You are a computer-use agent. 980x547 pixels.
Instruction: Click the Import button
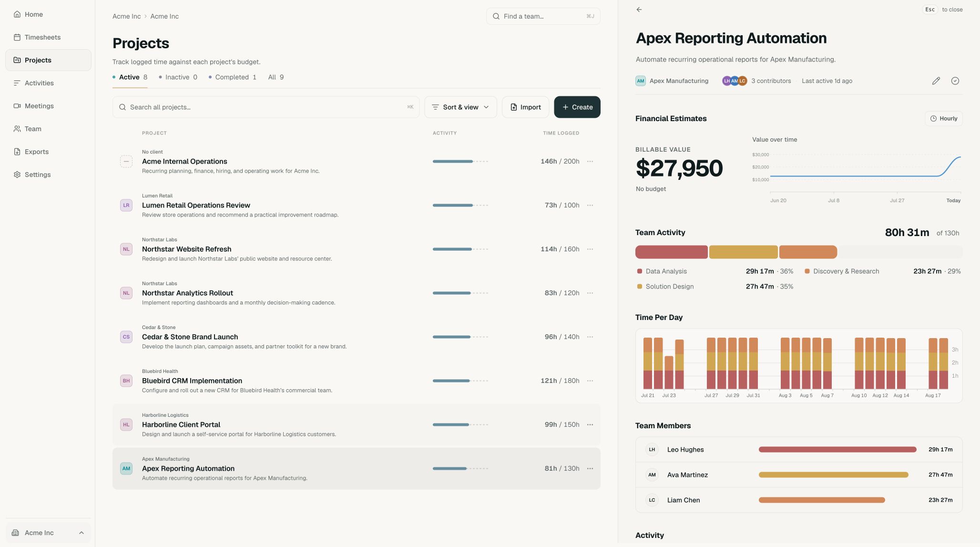(525, 107)
